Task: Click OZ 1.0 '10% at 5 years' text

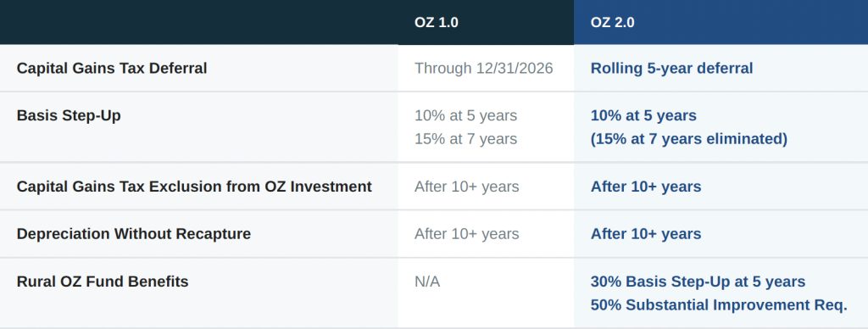Action: tap(465, 116)
